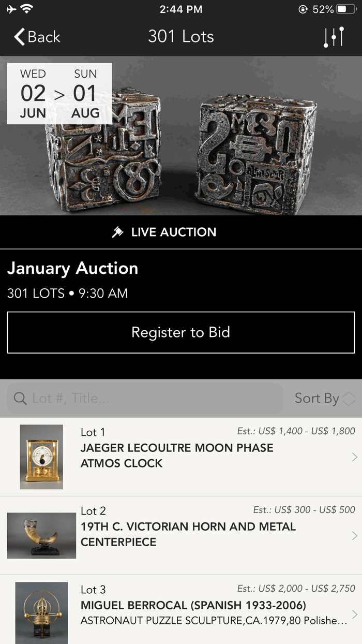This screenshot has width=362, height=644.
Task: Click the Lot #, Title search field
Action: coord(145,398)
